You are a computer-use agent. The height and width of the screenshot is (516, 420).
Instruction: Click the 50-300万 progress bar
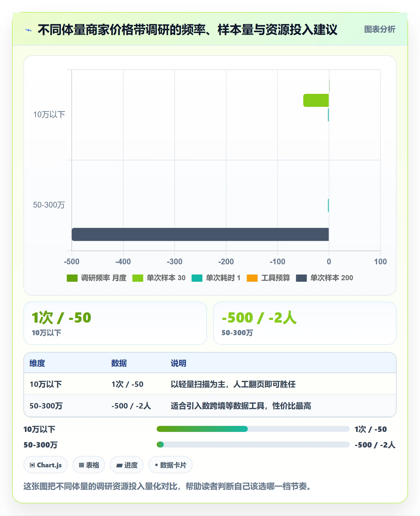click(x=253, y=445)
